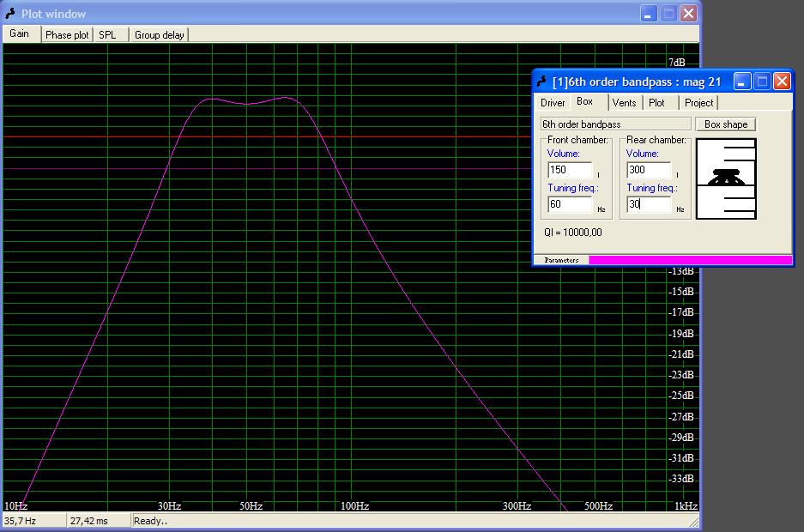Click the 30Hz axis label

click(169, 506)
